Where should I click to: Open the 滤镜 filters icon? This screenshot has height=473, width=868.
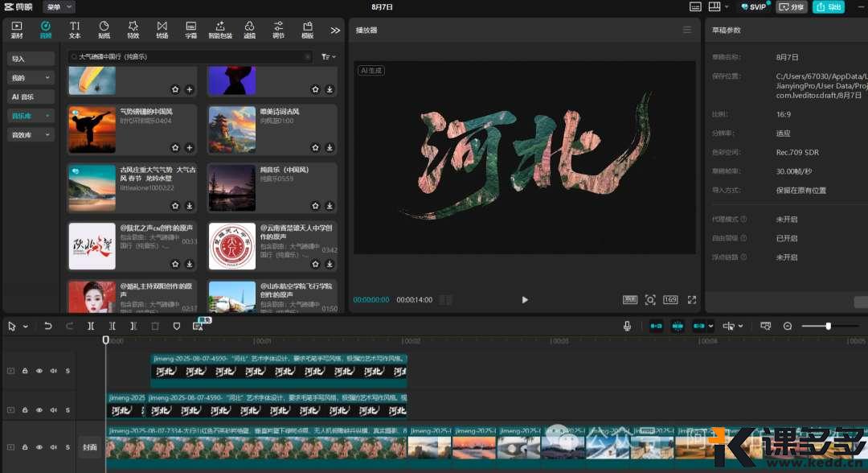coord(250,30)
